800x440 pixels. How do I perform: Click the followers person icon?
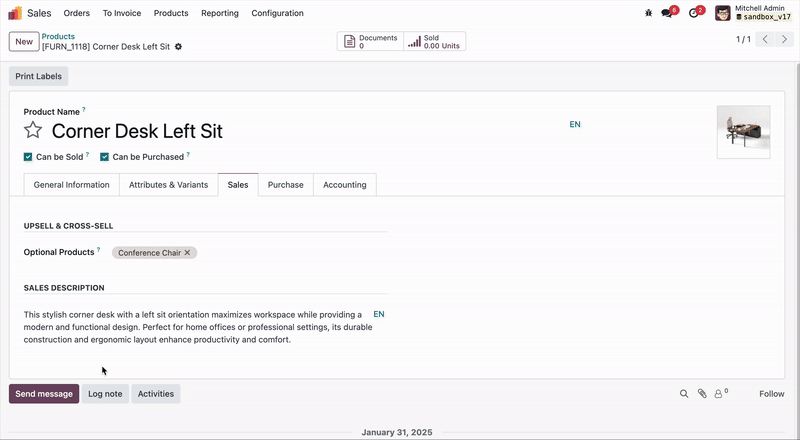coord(719,394)
